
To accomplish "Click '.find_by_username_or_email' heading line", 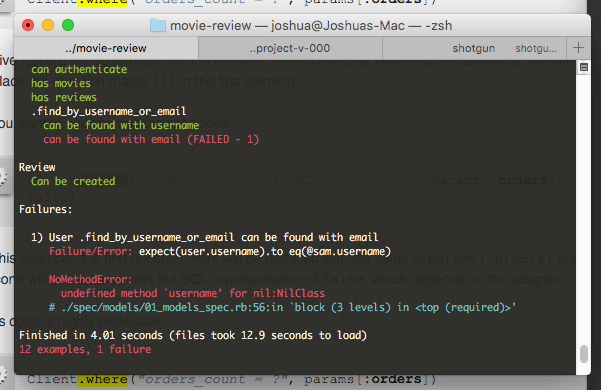I will tap(109, 111).
